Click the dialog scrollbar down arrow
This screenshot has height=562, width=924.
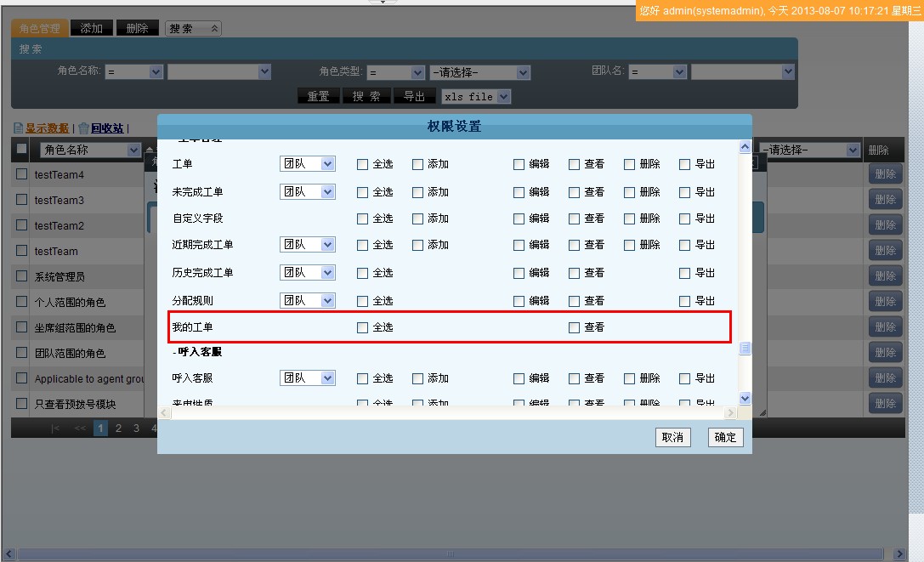(x=745, y=398)
